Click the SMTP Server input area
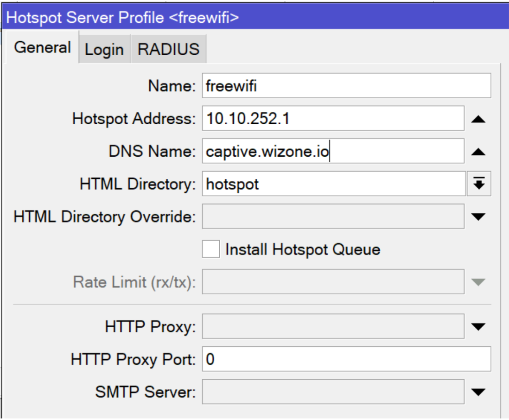 coord(324,392)
